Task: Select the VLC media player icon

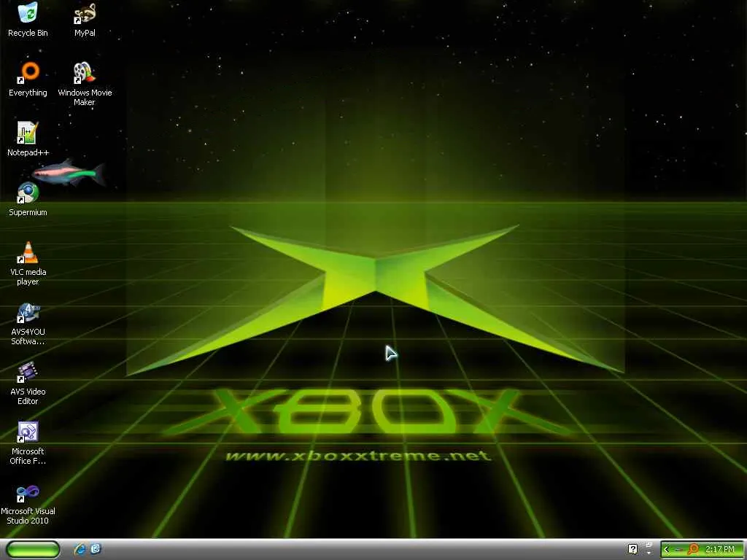Action: point(28,264)
